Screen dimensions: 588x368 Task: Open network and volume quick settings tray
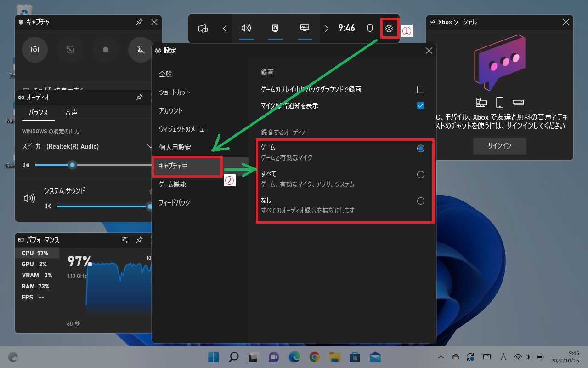point(529,357)
